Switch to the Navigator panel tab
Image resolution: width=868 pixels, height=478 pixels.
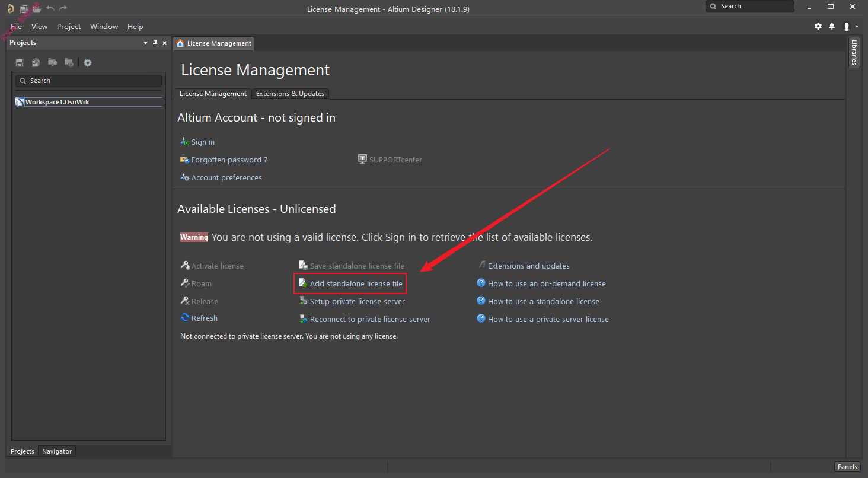[57, 451]
